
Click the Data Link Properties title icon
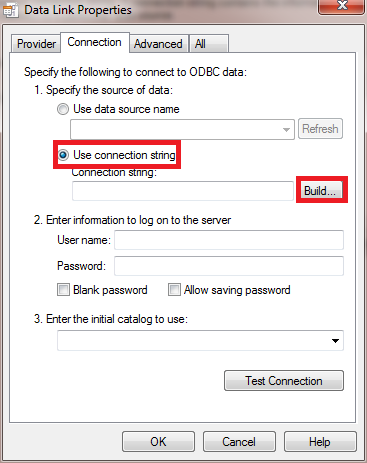tap(11, 10)
